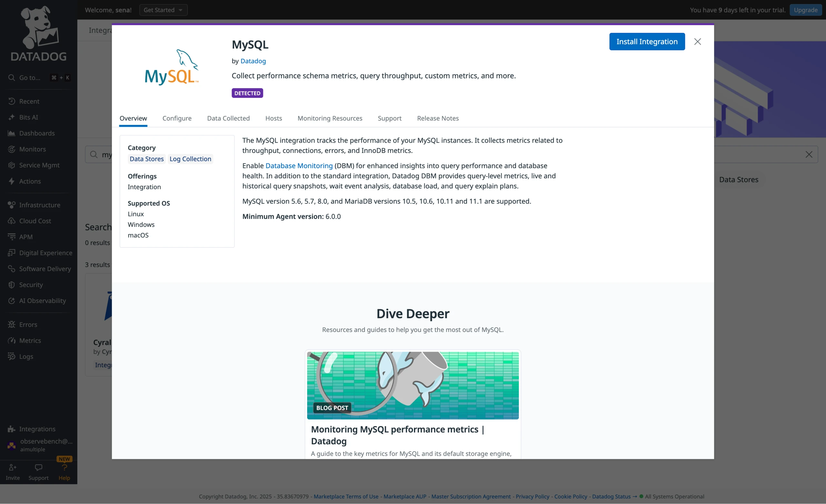
Task: Click the Invite icon
Action: point(12,468)
